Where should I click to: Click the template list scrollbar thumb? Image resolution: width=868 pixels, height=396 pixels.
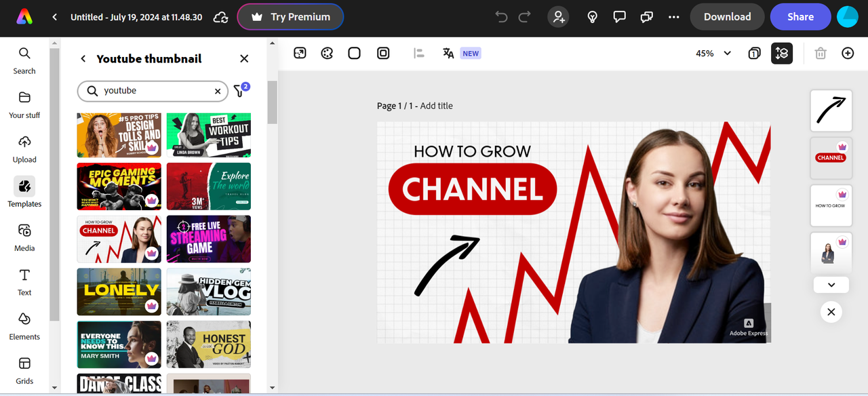[272, 102]
